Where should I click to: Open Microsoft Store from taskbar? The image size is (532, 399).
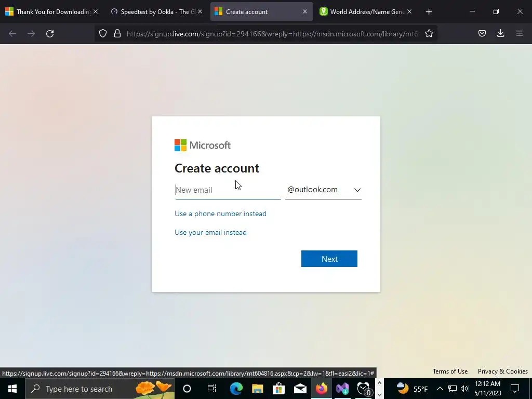tap(278, 389)
